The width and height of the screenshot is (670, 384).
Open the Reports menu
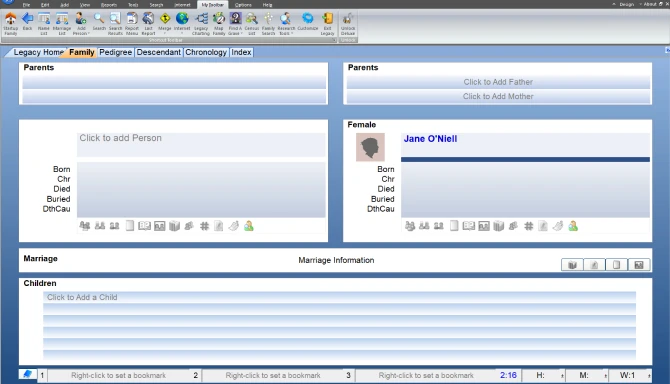109,5
